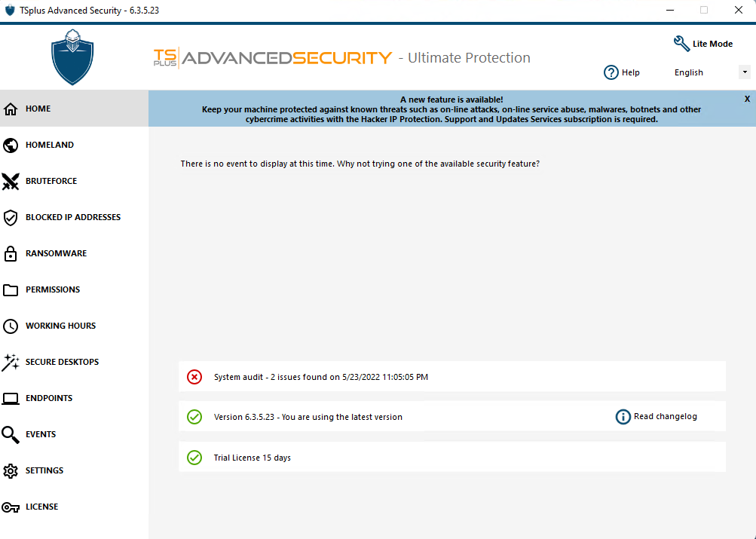Click the green check beside Trial License
The image size is (756, 539).
point(194,457)
